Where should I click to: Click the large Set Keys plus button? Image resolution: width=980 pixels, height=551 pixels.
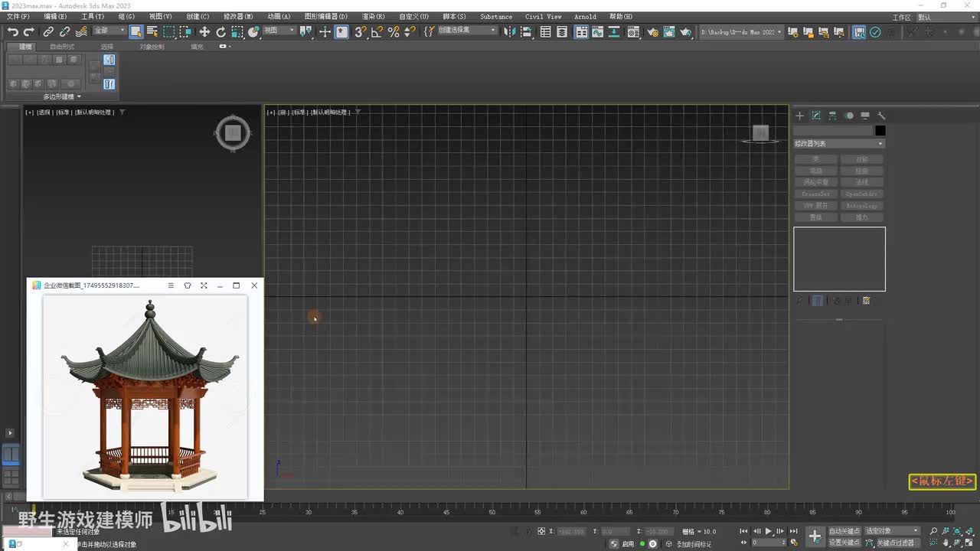tap(815, 536)
